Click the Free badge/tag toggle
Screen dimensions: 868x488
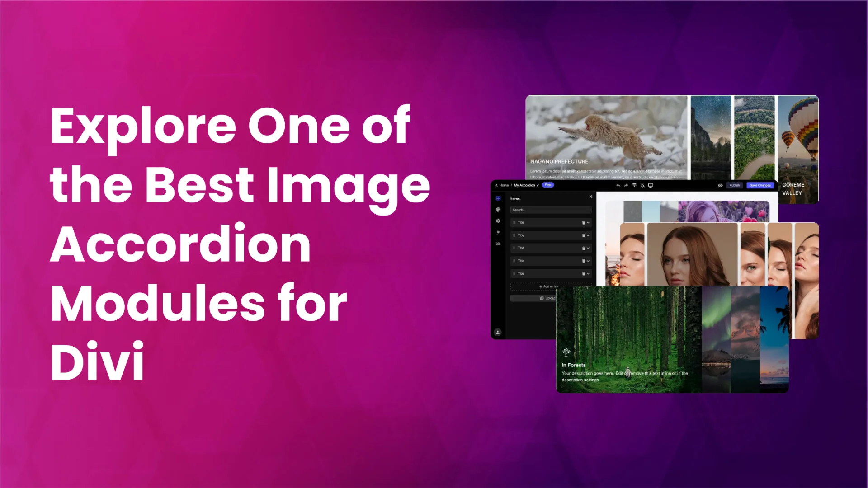tap(547, 185)
